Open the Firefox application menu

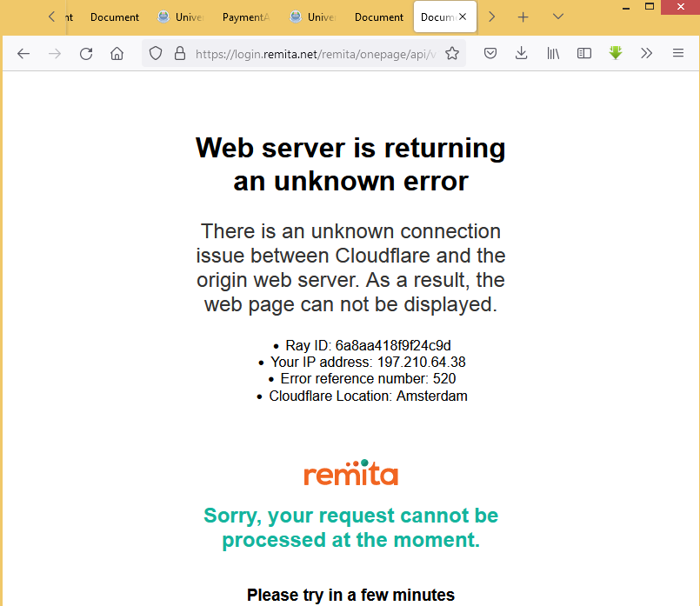pyautogui.click(x=678, y=53)
